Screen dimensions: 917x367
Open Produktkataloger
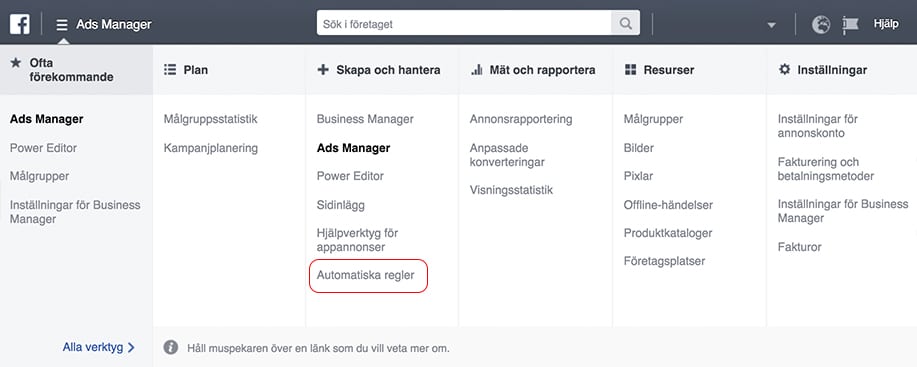(x=668, y=233)
